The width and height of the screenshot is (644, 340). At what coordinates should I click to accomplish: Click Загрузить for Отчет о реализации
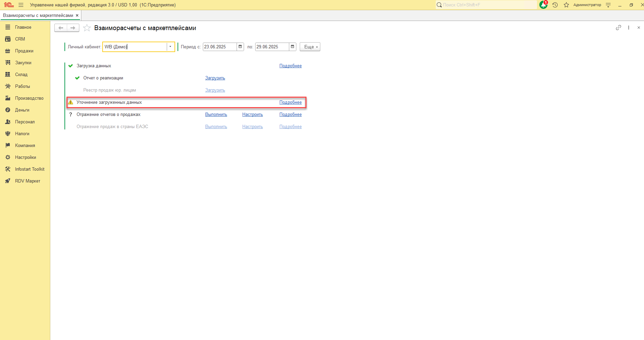coord(215,78)
